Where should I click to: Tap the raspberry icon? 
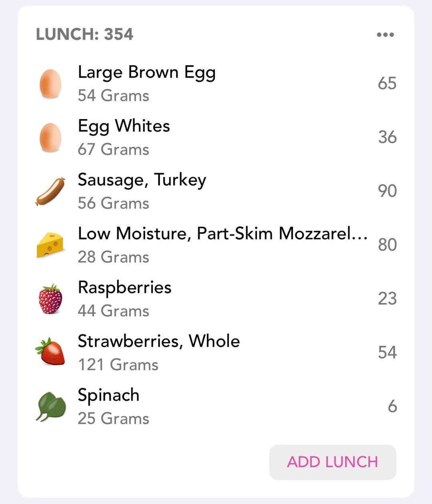[50, 299]
